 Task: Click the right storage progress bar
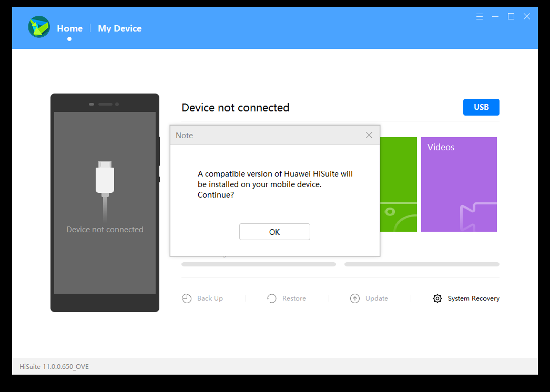click(x=422, y=264)
